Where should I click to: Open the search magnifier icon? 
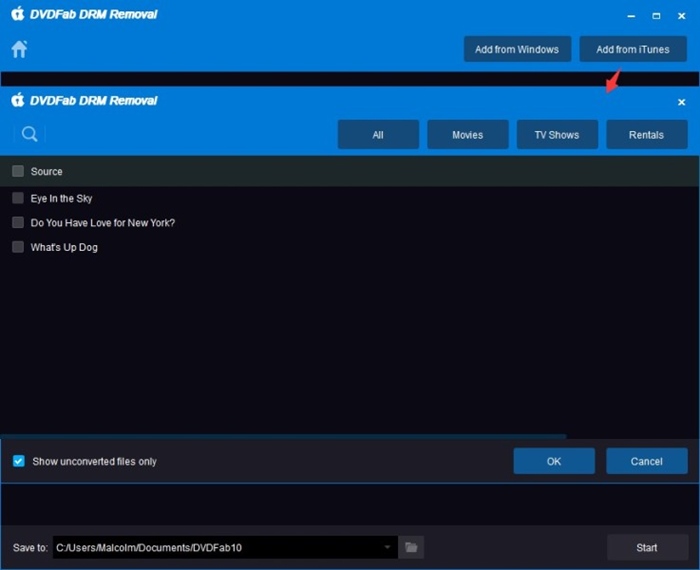29,134
